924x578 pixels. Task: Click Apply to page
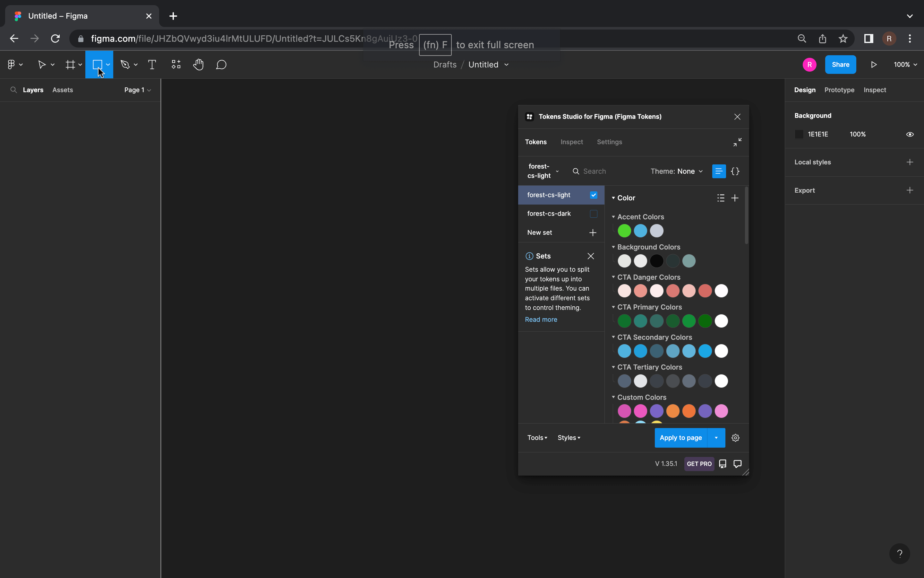pos(681,438)
